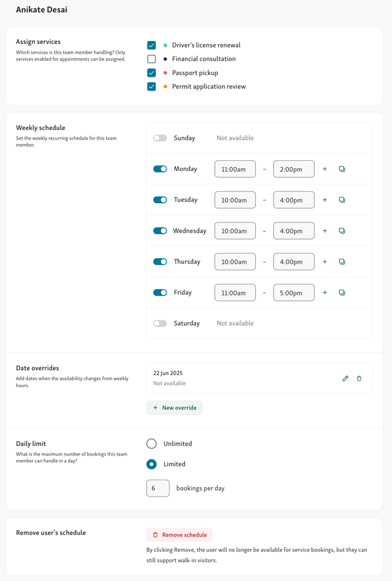Add another time slot to Monday
The image size is (392, 581).
325,169
